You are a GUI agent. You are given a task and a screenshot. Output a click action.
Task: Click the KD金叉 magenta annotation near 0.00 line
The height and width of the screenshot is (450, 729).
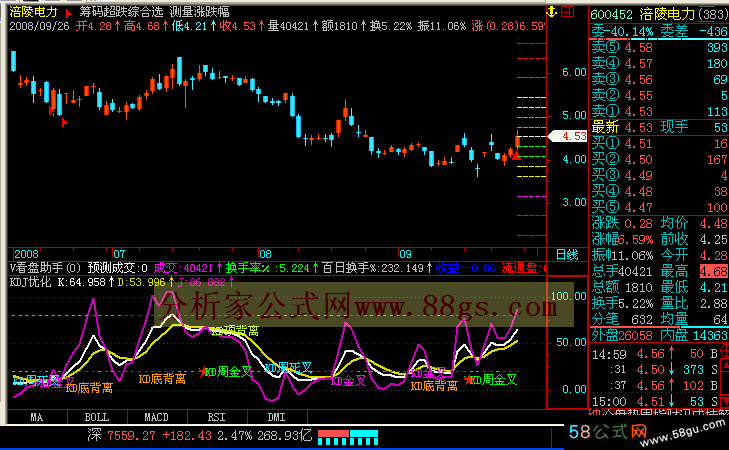tap(349, 381)
